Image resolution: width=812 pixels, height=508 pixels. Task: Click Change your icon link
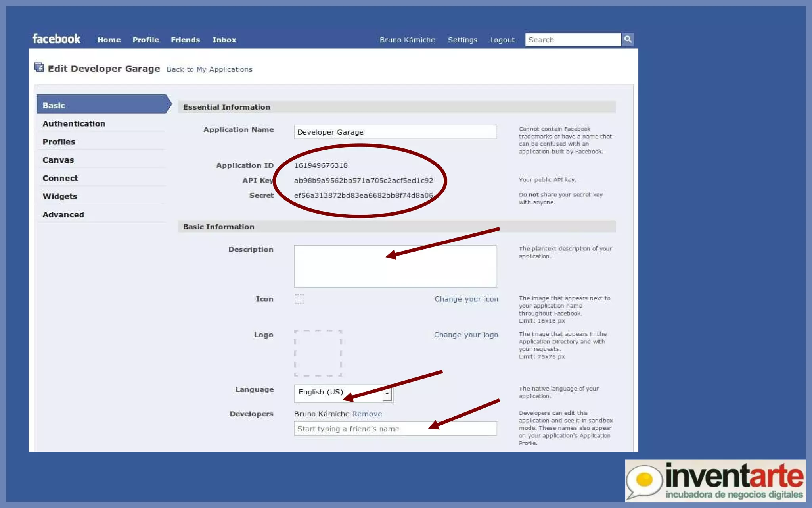(466, 299)
